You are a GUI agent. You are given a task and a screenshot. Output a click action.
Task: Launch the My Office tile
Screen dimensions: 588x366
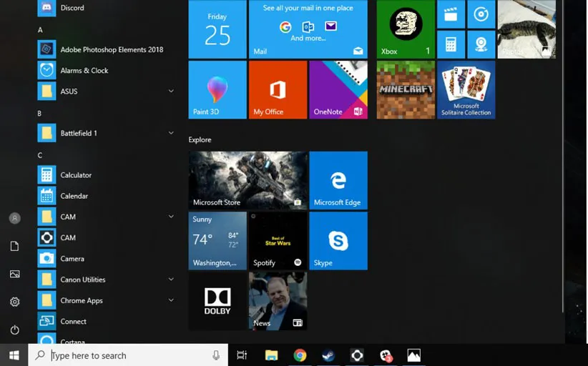[278, 89]
